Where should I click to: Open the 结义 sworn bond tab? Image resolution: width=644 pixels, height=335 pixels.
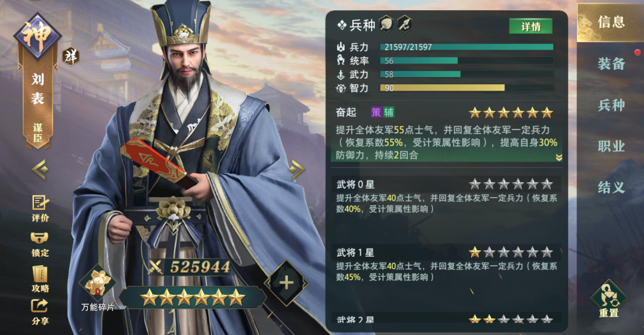(611, 188)
